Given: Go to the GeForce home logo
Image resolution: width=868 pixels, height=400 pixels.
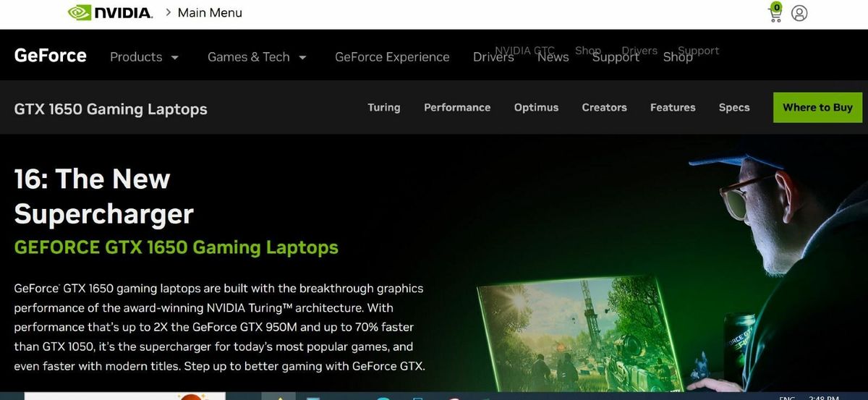Looking at the screenshot, I should tap(50, 56).
